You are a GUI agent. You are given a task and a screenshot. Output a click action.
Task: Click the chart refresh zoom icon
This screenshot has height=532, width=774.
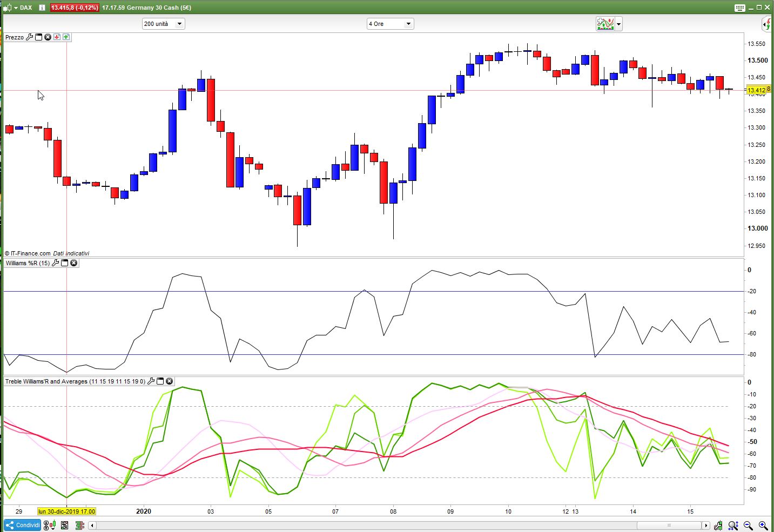point(718,525)
